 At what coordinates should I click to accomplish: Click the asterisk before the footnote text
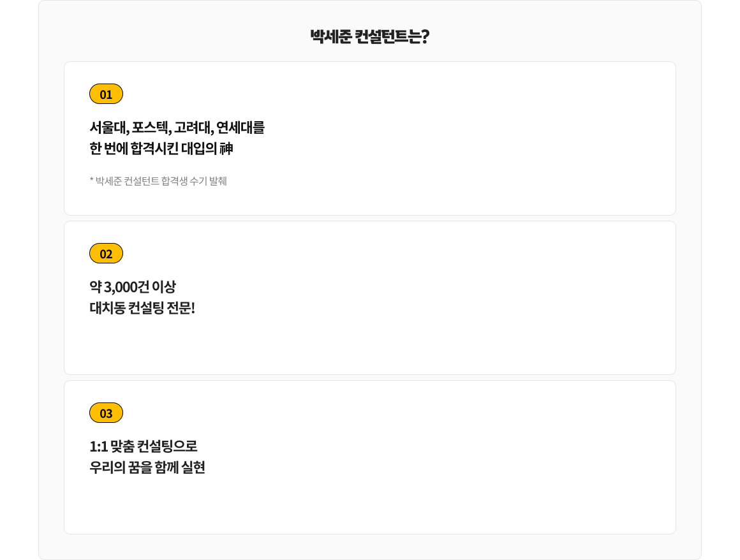[92, 181]
